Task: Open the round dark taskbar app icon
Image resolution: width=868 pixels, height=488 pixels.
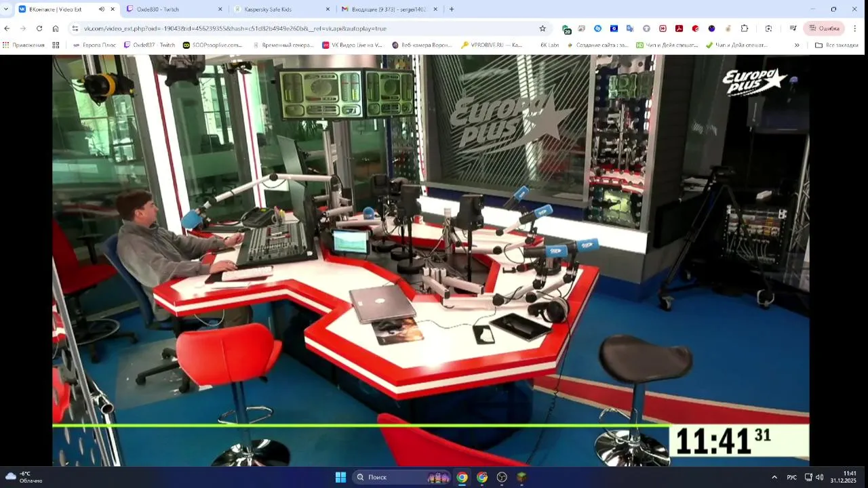Action: coord(502,477)
